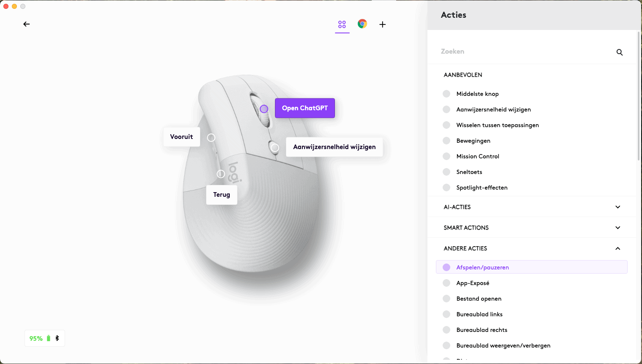This screenshot has height=364, width=642.
Task: Click the Bluetooth connection icon
Action: pos(57,338)
